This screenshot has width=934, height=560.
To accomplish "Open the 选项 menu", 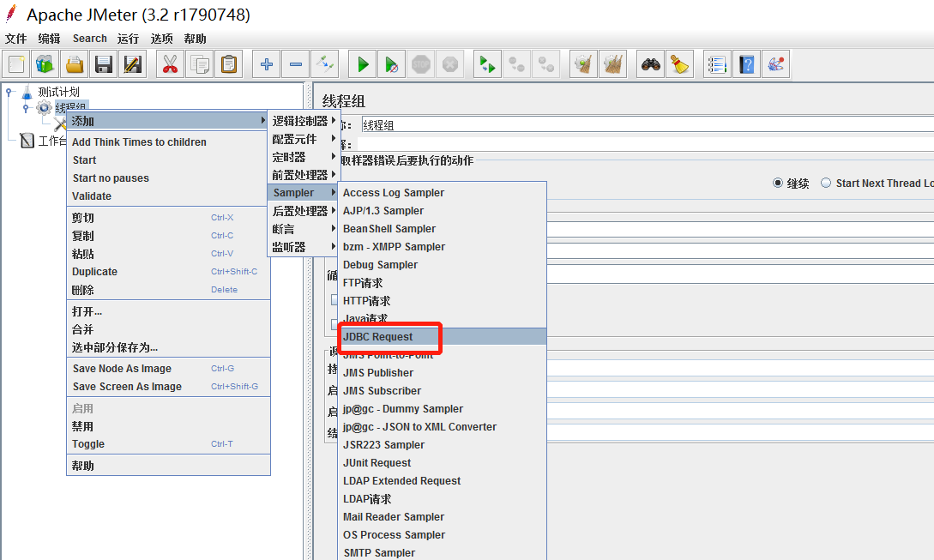I will tap(161, 39).
